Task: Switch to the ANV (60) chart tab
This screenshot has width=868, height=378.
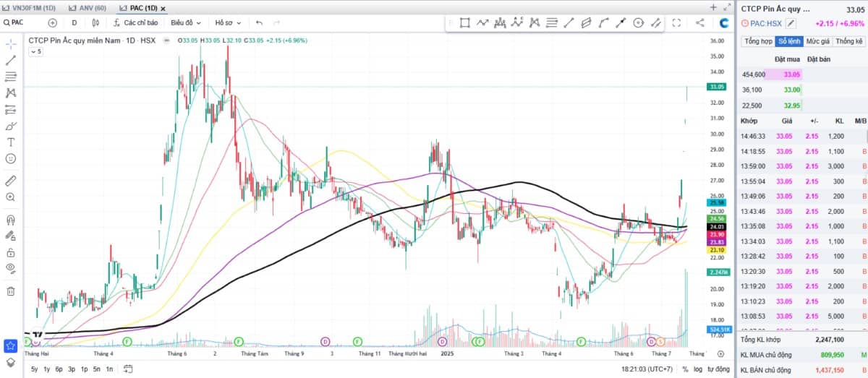Action: coord(92,8)
